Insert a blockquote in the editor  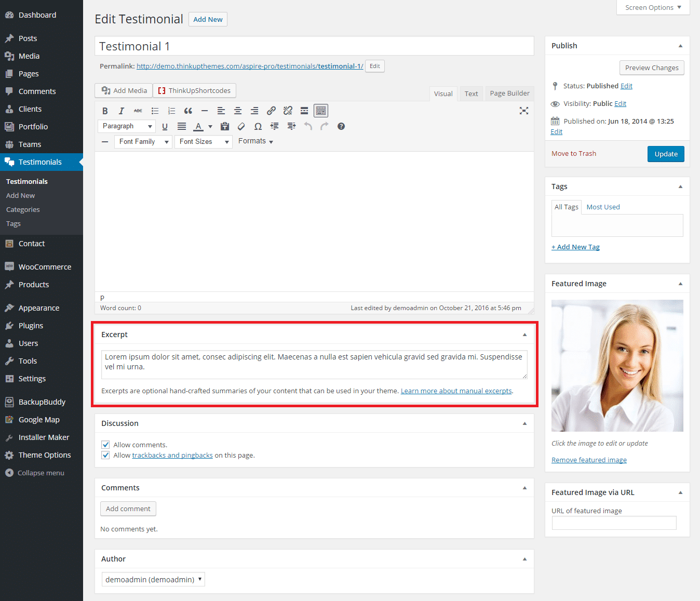(188, 111)
